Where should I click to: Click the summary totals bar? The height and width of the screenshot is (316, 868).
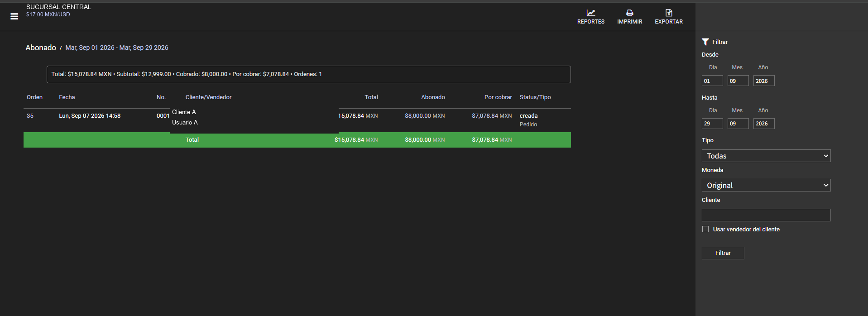[x=308, y=74]
